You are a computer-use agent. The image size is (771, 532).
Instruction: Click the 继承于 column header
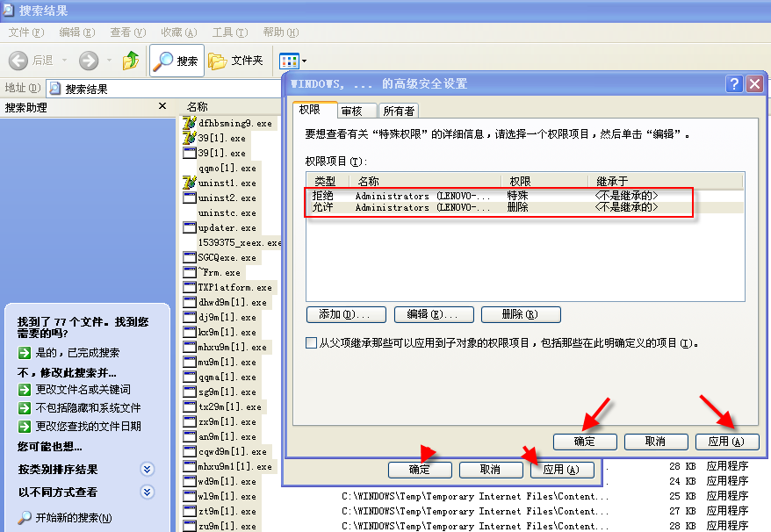tap(666, 181)
